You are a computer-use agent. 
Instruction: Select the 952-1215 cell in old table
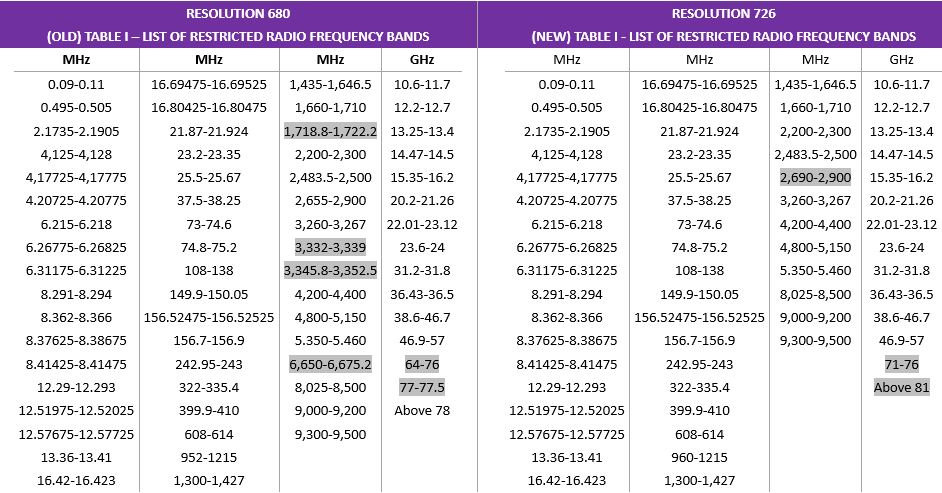[x=208, y=458]
